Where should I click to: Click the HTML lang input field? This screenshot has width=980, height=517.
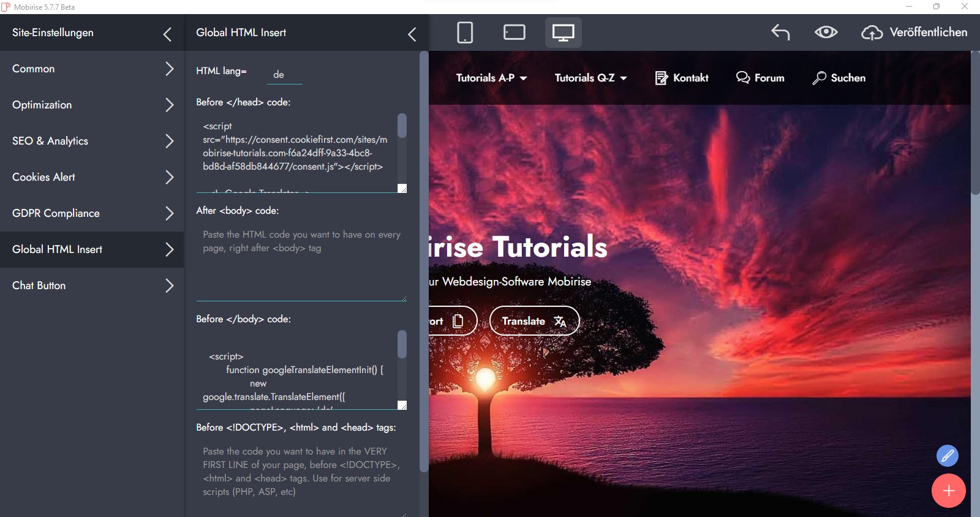pos(285,75)
